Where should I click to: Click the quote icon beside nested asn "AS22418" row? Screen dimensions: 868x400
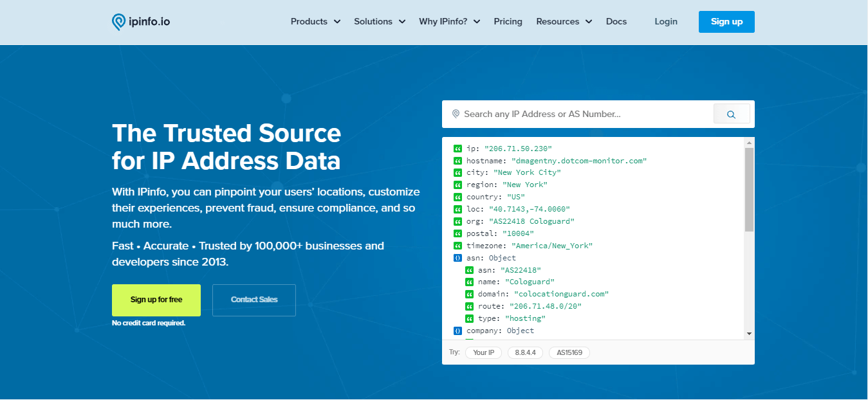(469, 270)
